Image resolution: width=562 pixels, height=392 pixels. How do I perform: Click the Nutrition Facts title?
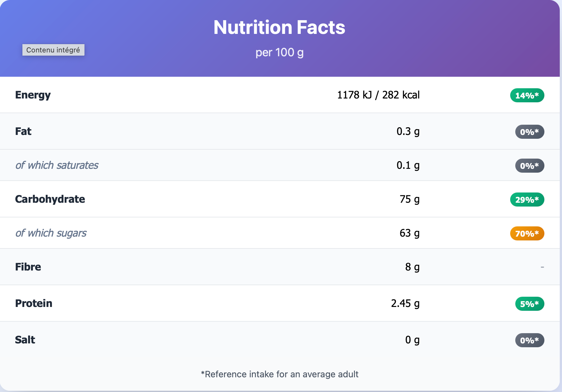pyautogui.click(x=279, y=27)
